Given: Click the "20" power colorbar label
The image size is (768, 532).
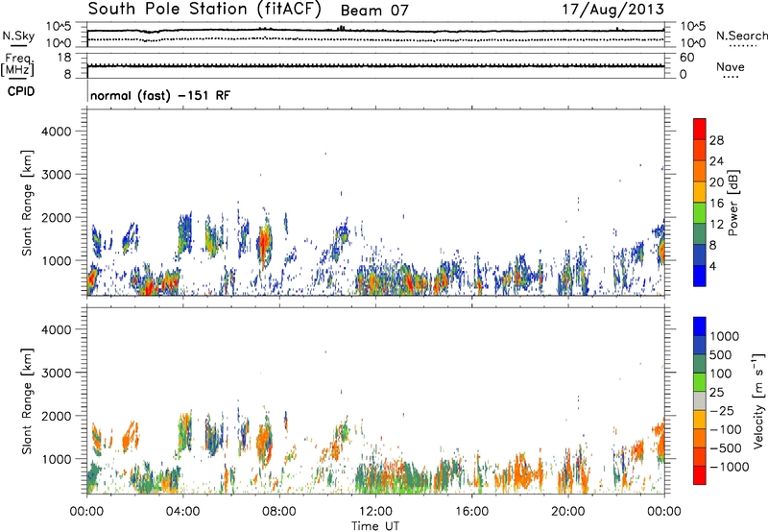Looking at the screenshot, I should click(x=716, y=182).
